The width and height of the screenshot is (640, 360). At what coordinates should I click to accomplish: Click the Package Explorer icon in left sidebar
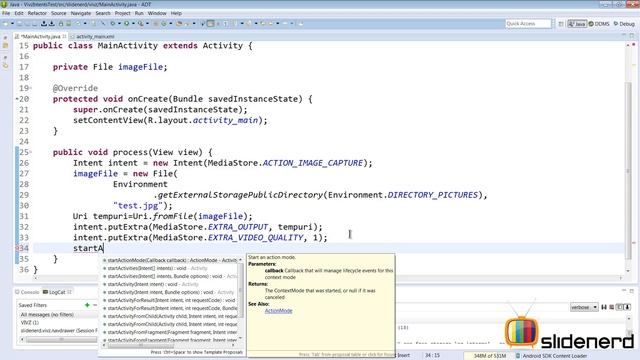tap(5, 45)
